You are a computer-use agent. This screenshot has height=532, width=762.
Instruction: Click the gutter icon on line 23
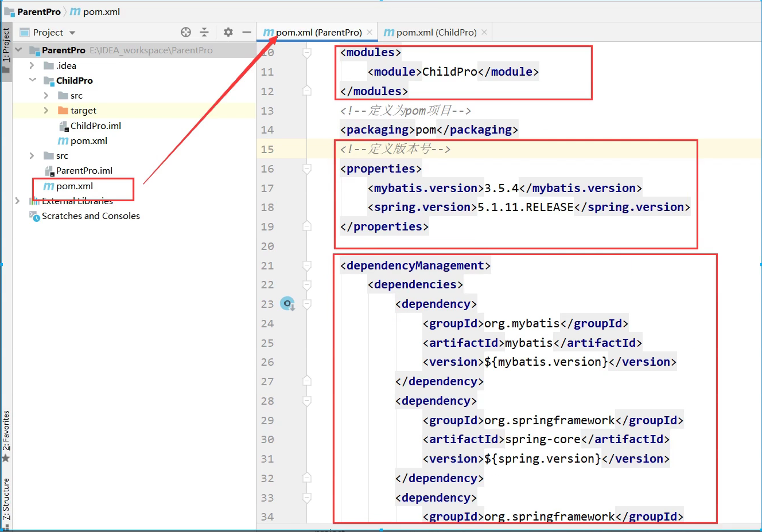(287, 303)
